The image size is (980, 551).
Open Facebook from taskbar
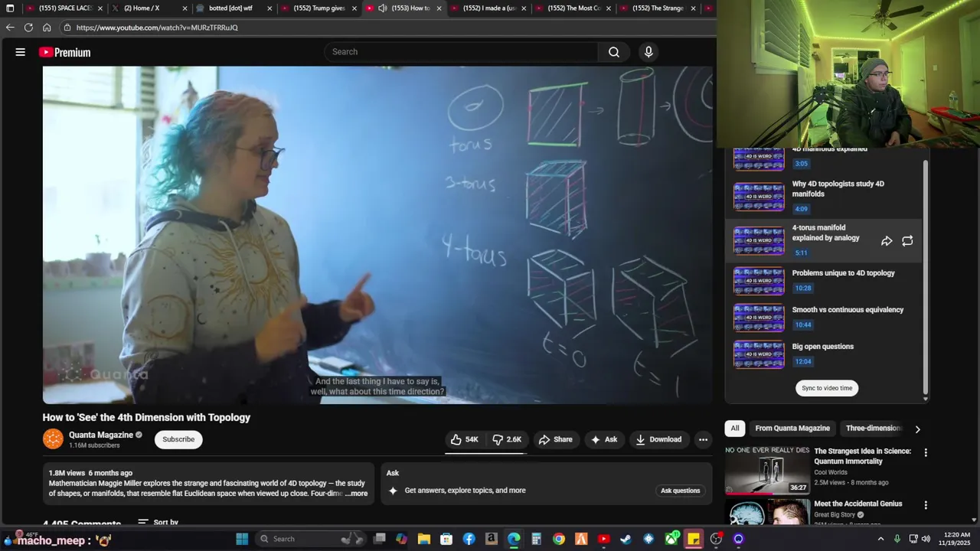(469, 539)
